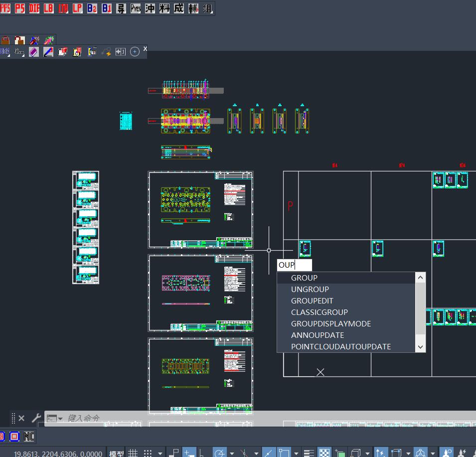
Task: Click the 模型 model space button
Action: (116, 454)
